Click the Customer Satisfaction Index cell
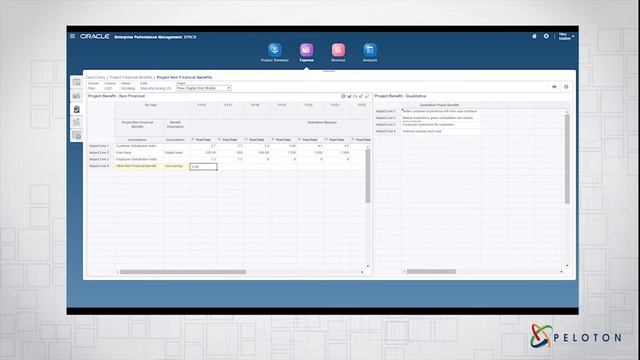Viewport: 640px width, 360px height. point(138,146)
